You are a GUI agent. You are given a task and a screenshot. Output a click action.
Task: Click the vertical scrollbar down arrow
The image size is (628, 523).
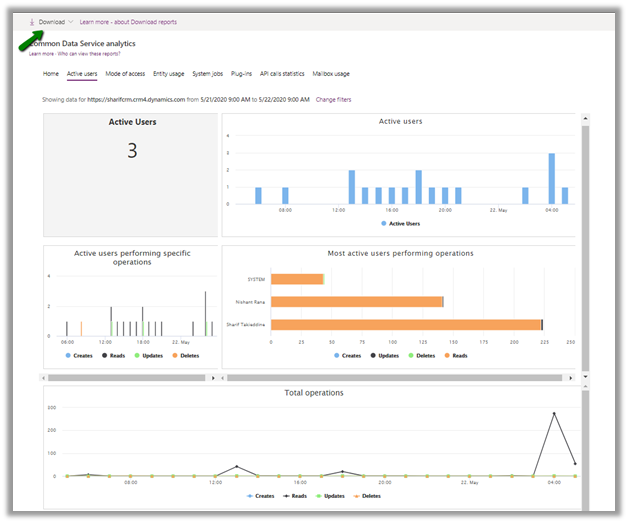[x=585, y=377]
